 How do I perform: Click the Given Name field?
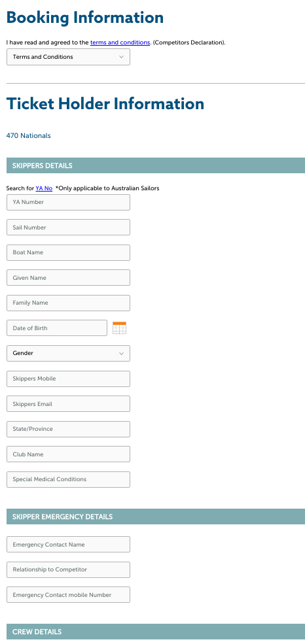click(x=68, y=278)
